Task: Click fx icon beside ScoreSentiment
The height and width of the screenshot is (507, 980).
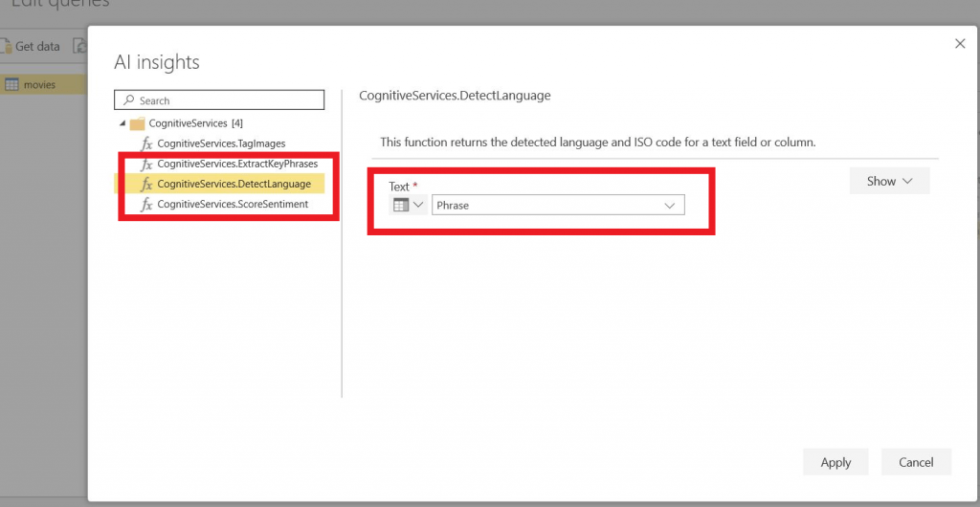Action: (x=146, y=205)
